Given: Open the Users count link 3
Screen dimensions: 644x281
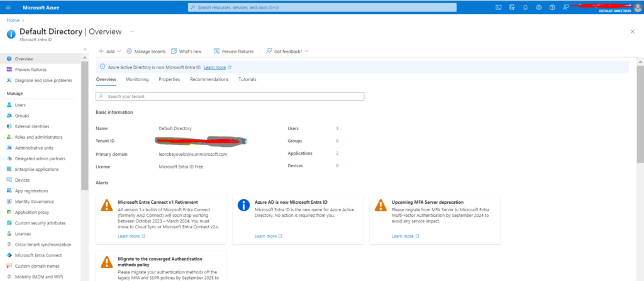Looking at the screenshot, I should click(x=337, y=128).
